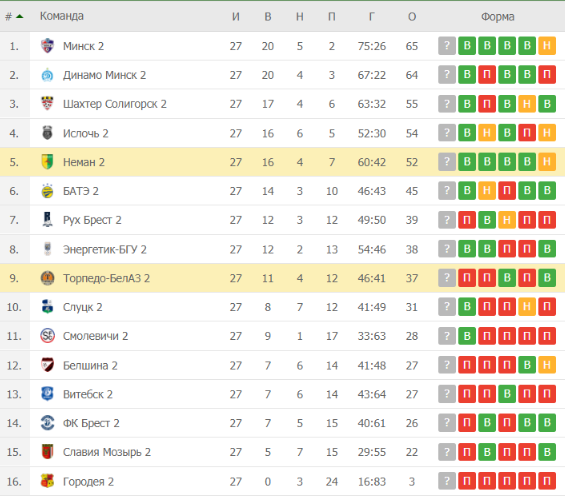Image resolution: width=565 pixels, height=501 pixels.
Task: Sort standings by О points column
Action: pyautogui.click(x=412, y=17)
